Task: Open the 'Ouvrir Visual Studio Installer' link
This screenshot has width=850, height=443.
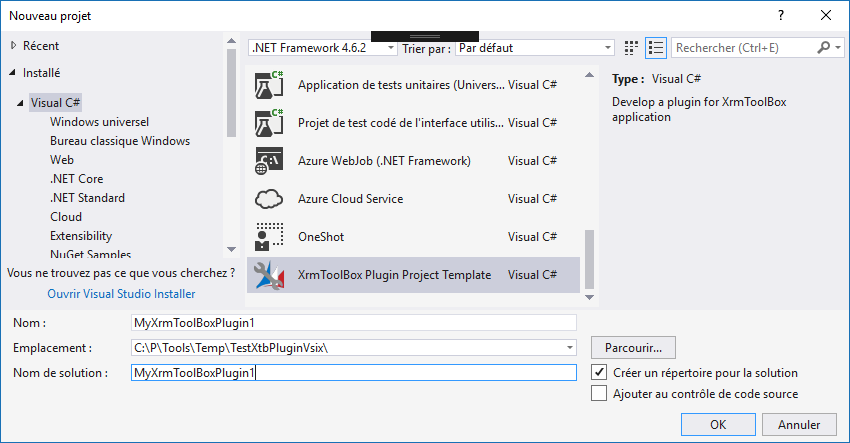Action: click(x=121, y=294)
